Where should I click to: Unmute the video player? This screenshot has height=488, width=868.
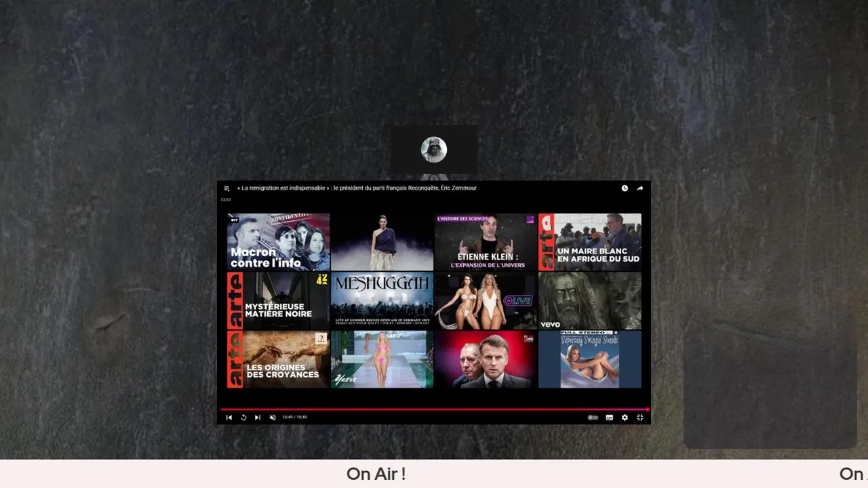click(x=273, y=418)
